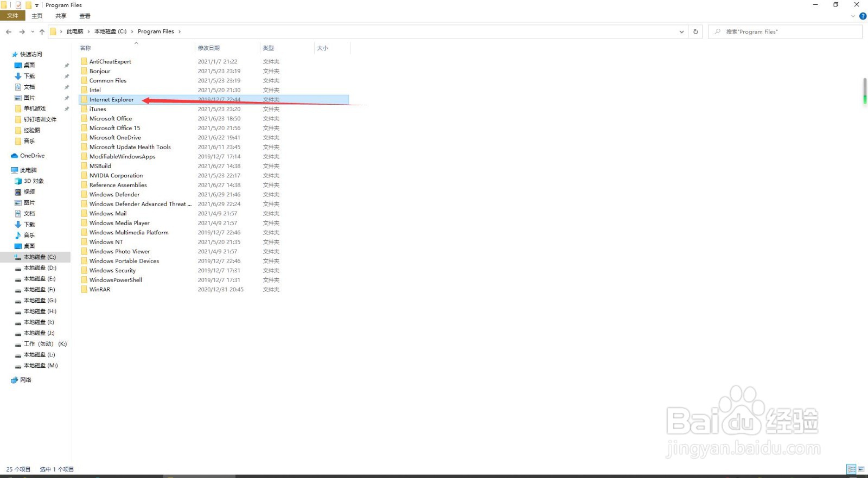Select the WinRAR folder icon
The width and height of the screenshot is (868, 478).
click(x=84, y=289)
